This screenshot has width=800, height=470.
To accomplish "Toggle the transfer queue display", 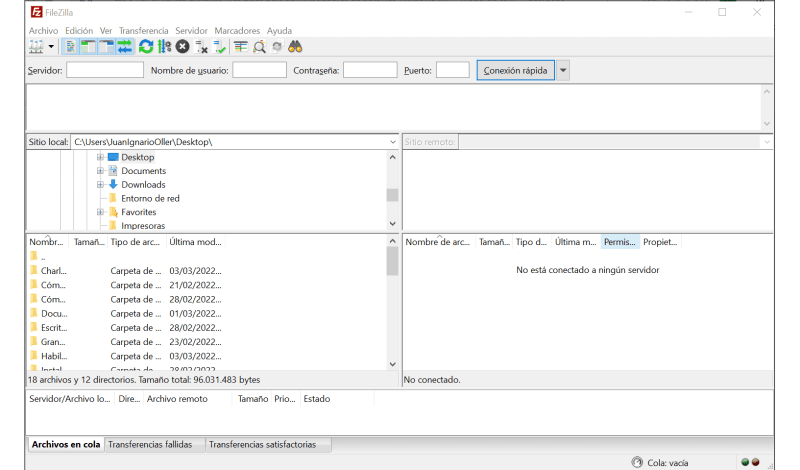I will click(x=124, y=47).
